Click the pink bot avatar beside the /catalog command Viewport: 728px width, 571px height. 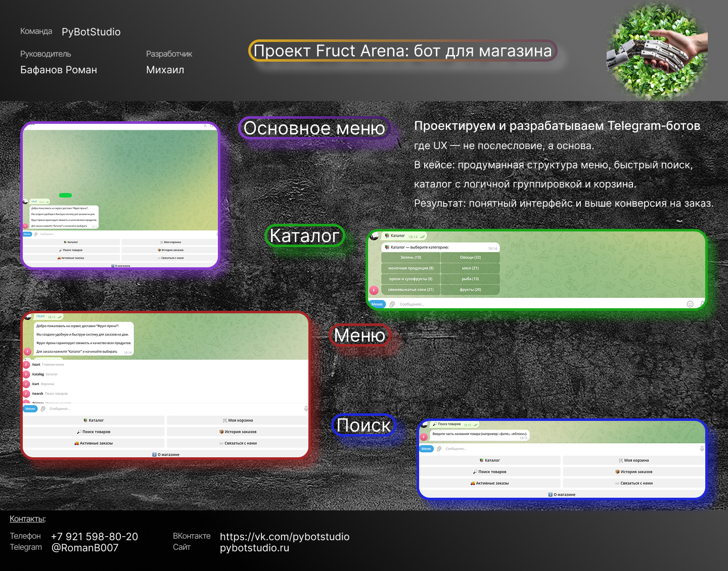click(27, 374)
